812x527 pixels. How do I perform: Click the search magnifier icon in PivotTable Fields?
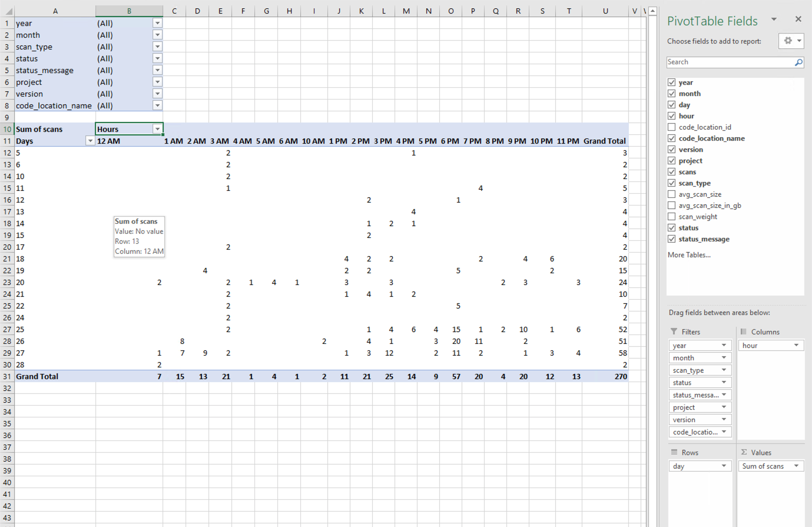pyautogui.click(x=798, y=62)
